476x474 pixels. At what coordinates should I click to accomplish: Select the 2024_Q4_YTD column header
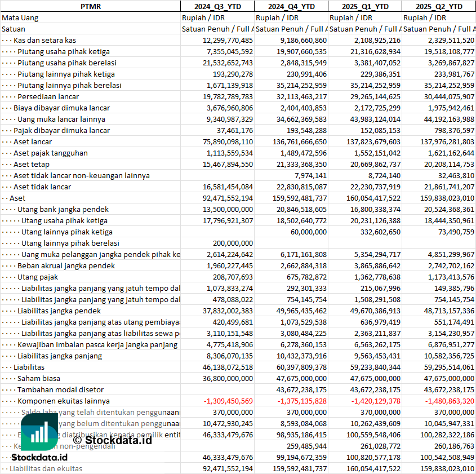click(x=291, y=6)
